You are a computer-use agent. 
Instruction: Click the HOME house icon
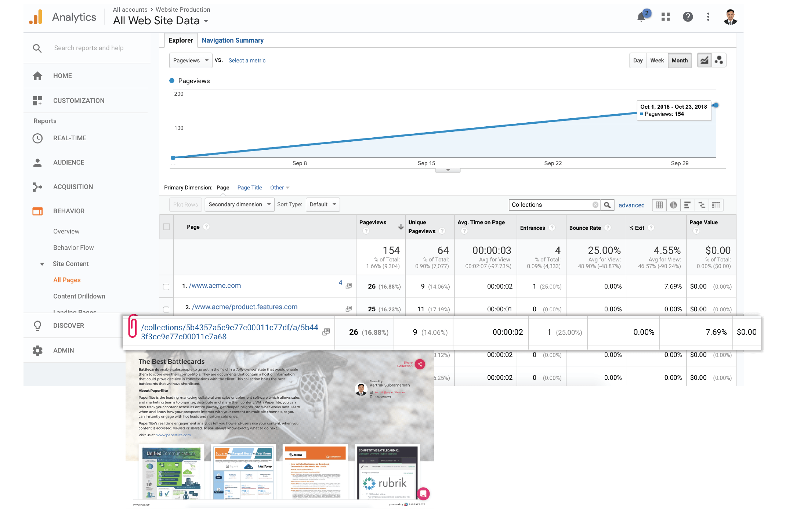(37, 76)
